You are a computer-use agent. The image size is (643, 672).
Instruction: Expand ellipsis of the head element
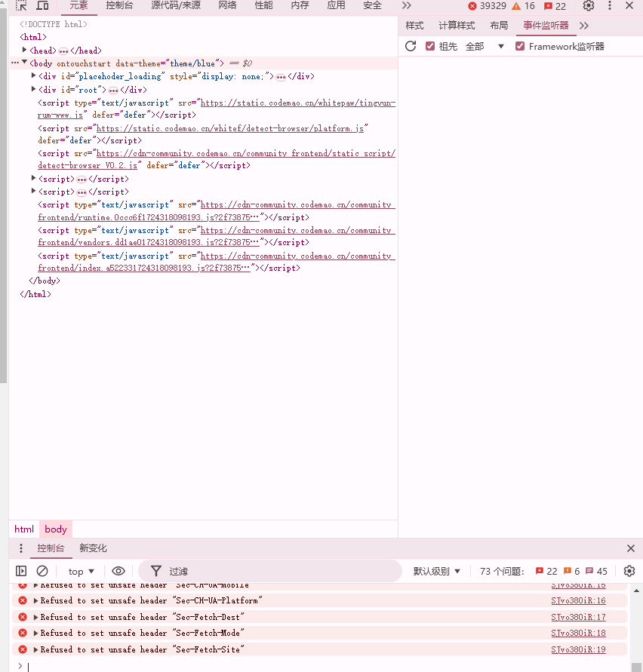click(63, 51)
